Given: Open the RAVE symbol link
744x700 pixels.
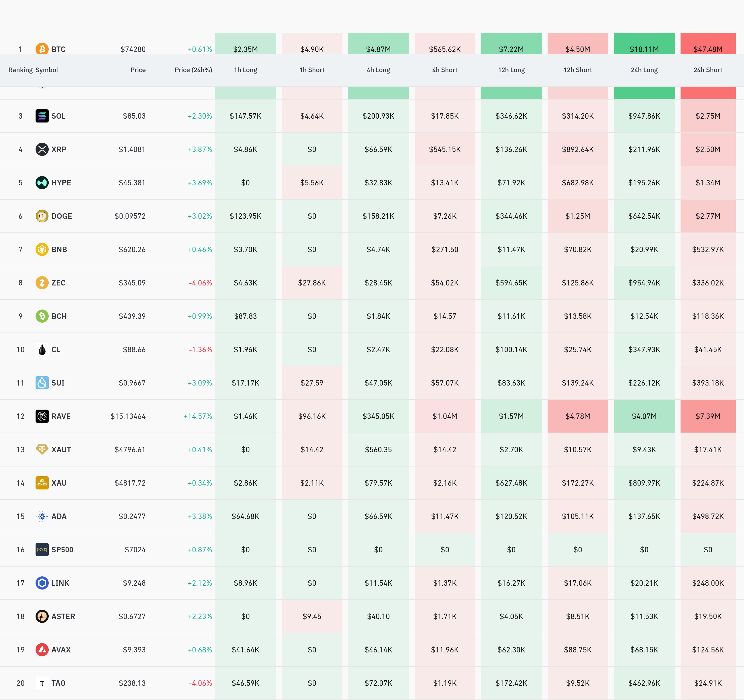Looking at the screenshot, I should (x=61, y=416).
